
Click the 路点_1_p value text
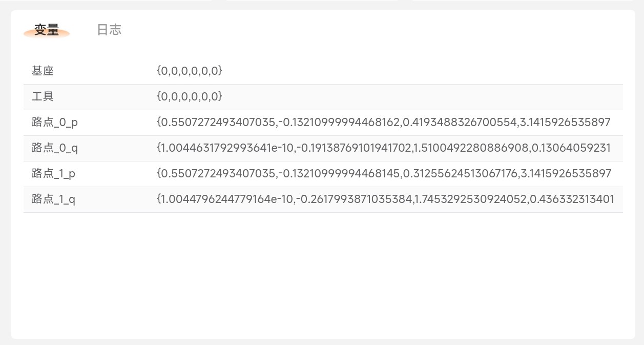point(384,174)
